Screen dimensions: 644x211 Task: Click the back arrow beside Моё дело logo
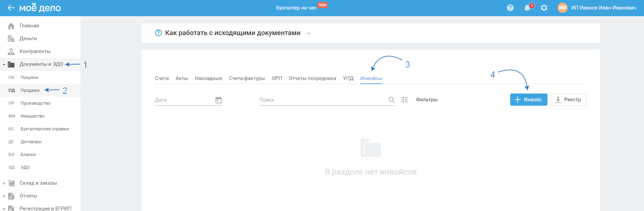(x=11, y=8)
